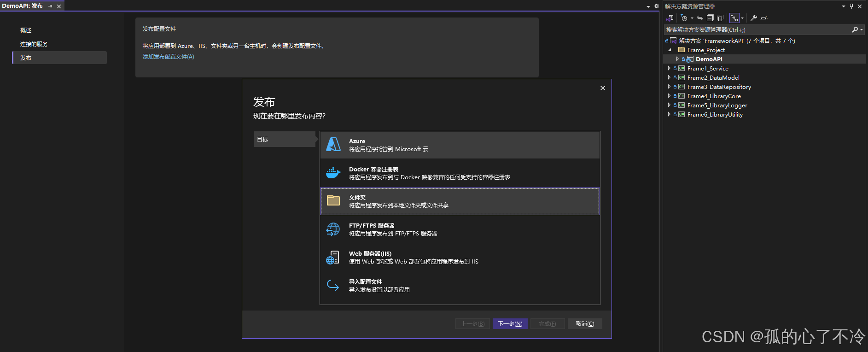Close the 发布 dialog with its X
Image resolution: width=868 pixels, height=352 pixels.
[603, 88]
